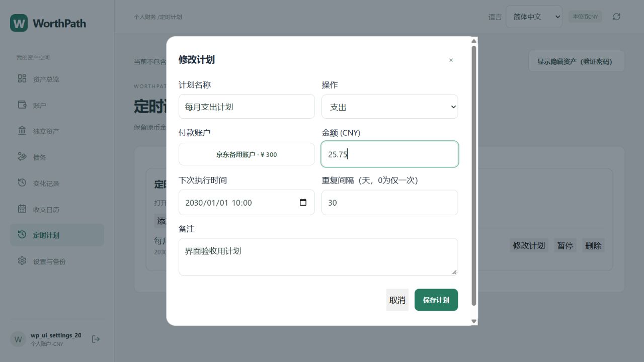The image size is (644, 362).
Task: Open the 操作 dropdown showing 支出
Action: click(390, 107)
